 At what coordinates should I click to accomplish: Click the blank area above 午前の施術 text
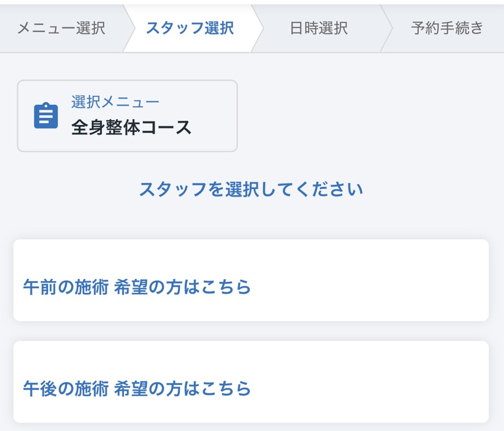(x=251, y=255)
